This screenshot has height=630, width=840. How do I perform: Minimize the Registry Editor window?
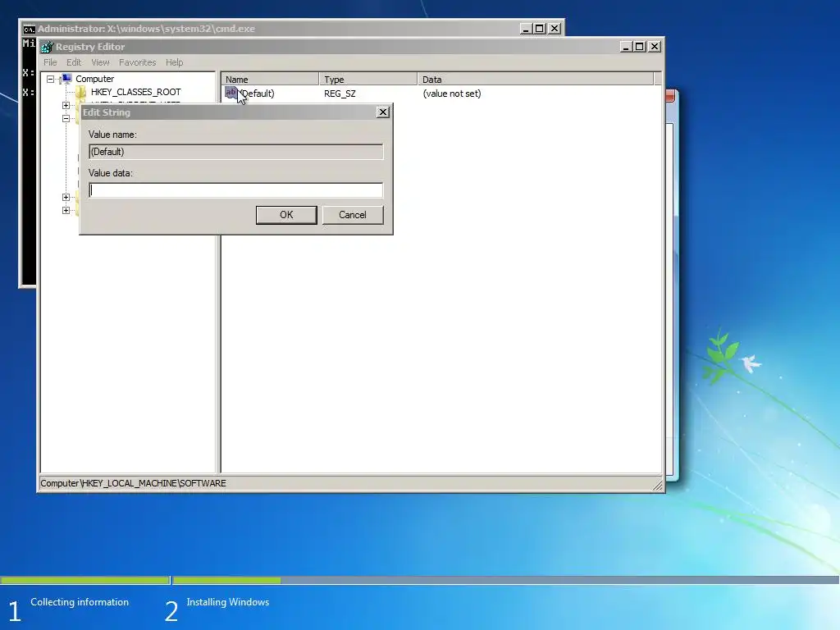point(626,47)
